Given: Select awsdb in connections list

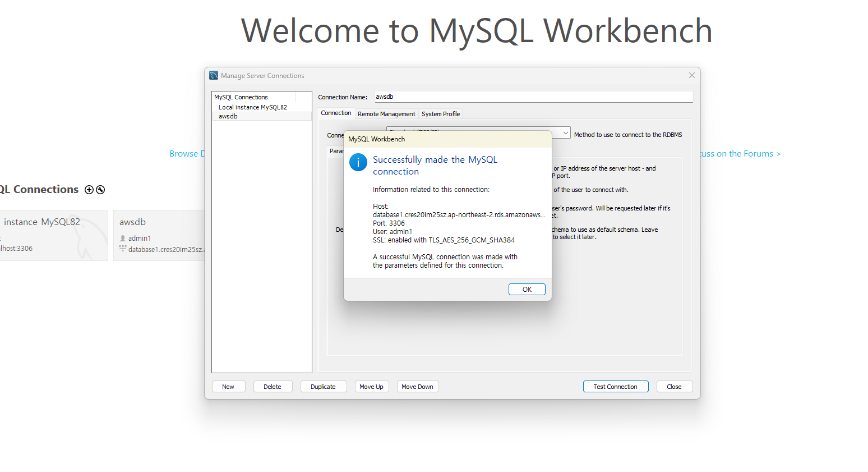Looking at the screenshot, I should (x=261, y=116).
